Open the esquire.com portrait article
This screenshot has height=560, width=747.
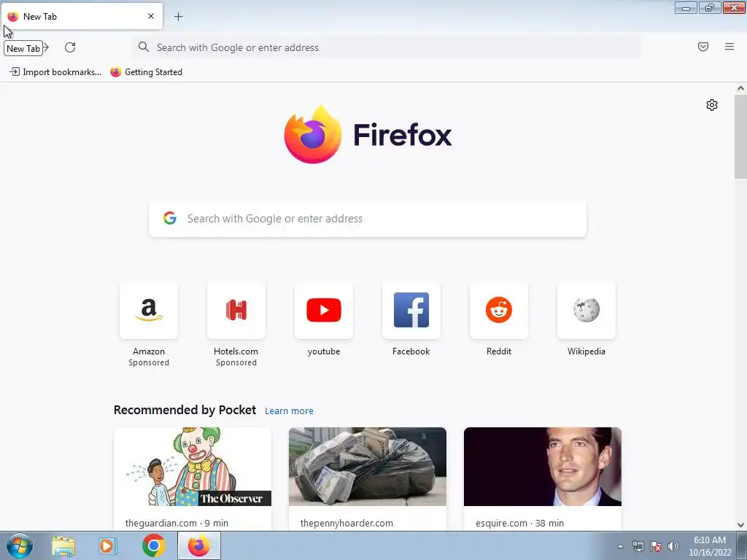click(x=543, y=478)
